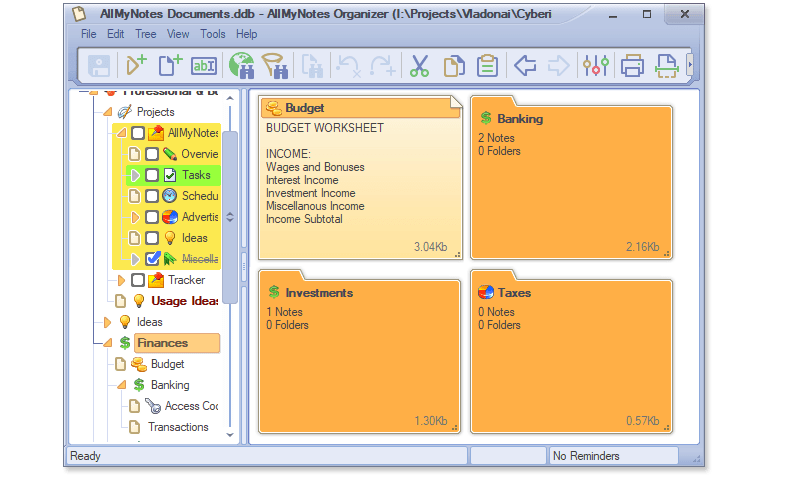This screenshot has width=800, height=478.
Task: Open settings via the sliders icon
Action: click(x=596, y=66)
